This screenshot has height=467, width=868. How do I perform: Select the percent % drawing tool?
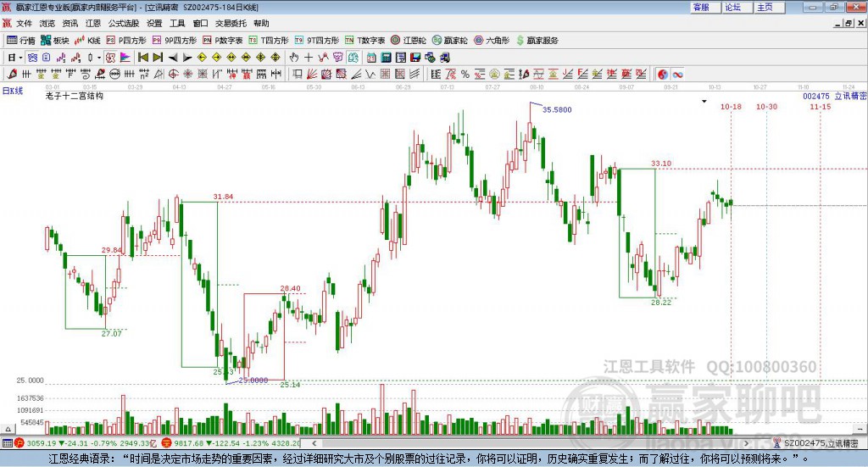point(465,74)
